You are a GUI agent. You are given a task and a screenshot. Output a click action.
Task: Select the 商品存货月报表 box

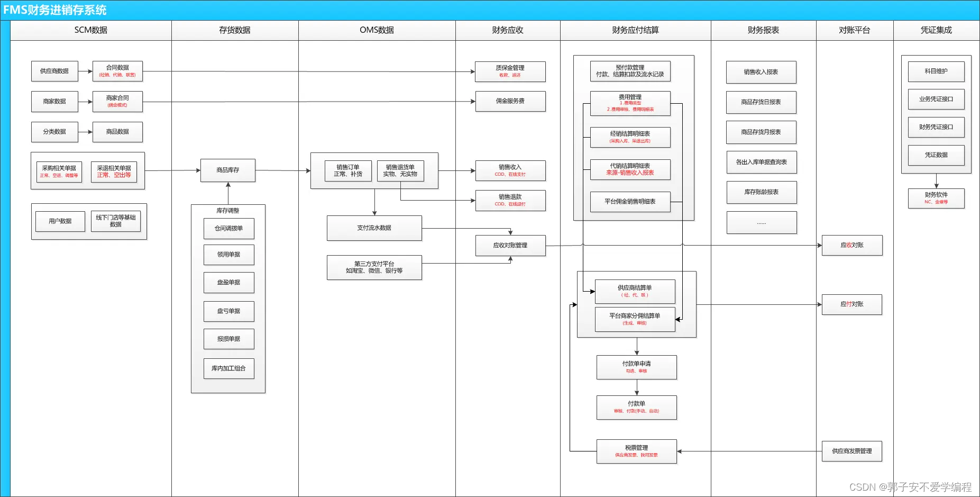761,132
